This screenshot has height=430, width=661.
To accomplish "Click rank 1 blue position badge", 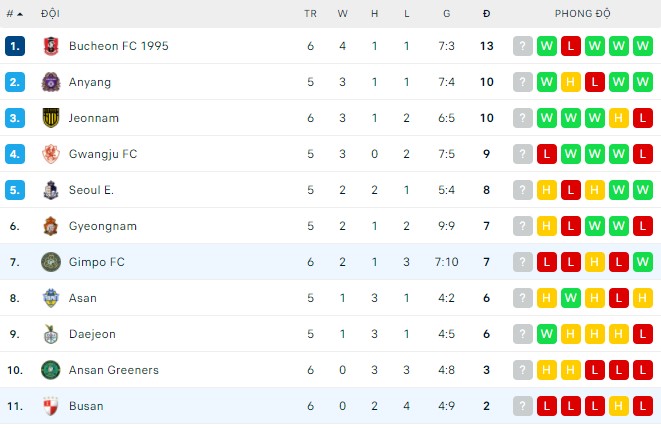I will [14, 46].
